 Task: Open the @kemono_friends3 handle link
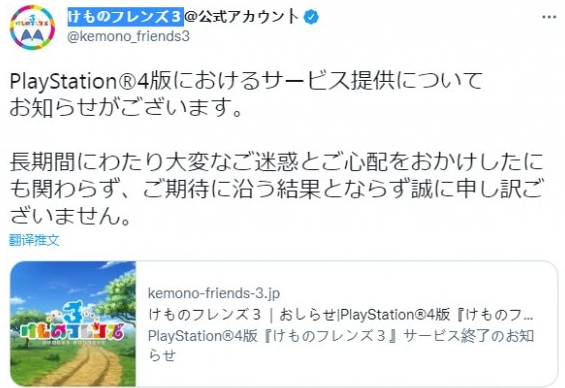[128, 36]
